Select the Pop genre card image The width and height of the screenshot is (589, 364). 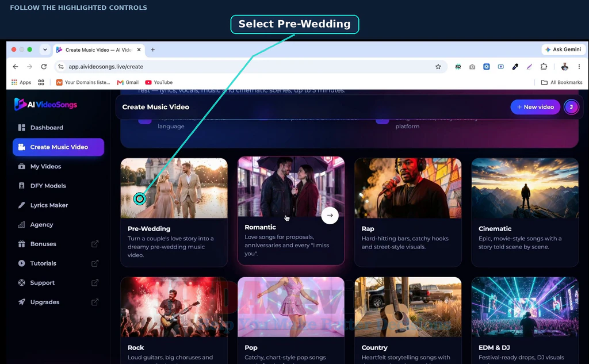[x=291, y=307]
